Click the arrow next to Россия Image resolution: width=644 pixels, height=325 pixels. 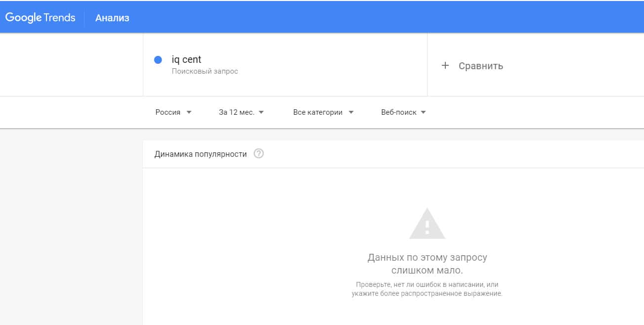(189, 112)
